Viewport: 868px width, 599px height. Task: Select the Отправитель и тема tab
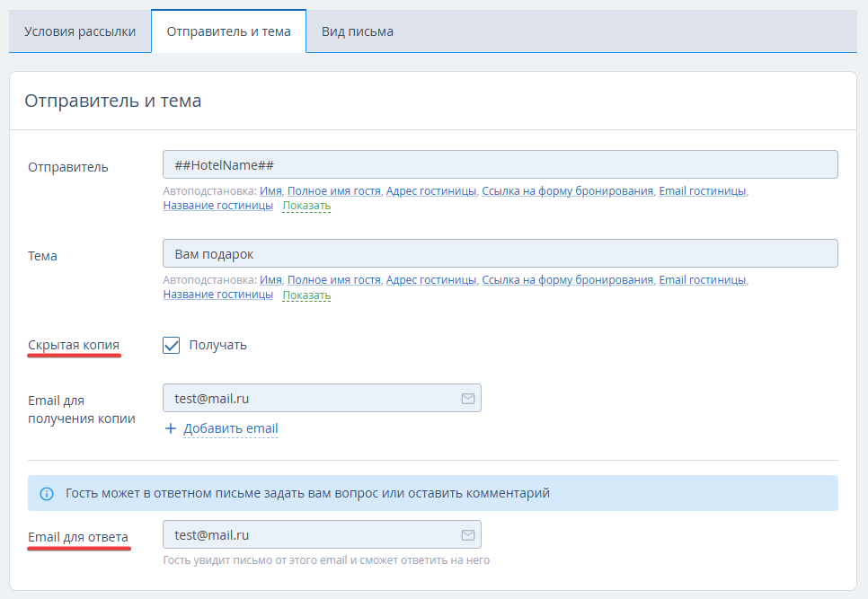[228, 31]
